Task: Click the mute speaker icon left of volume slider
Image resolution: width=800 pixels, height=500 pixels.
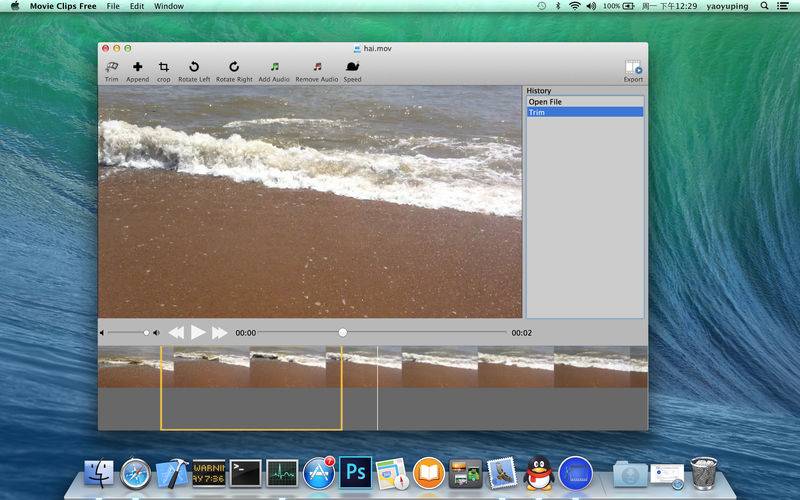Action: pyautogui.click(x=102, y=333)
